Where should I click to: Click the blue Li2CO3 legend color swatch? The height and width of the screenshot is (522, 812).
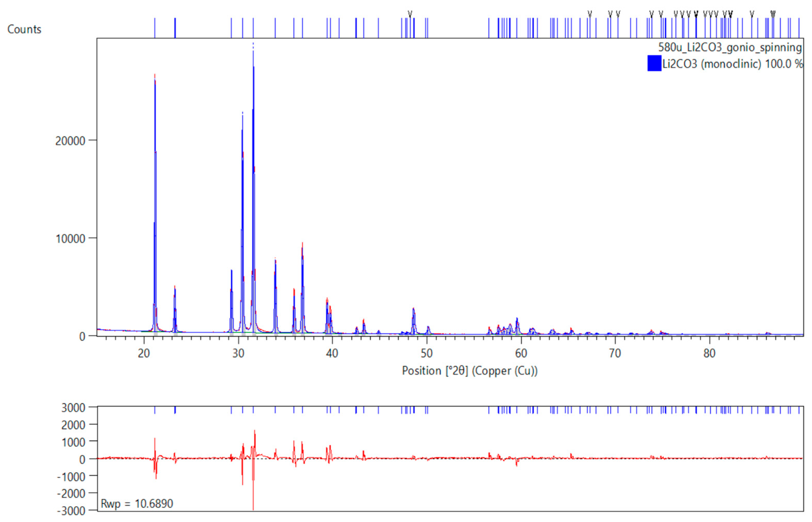tap(654, 63)
